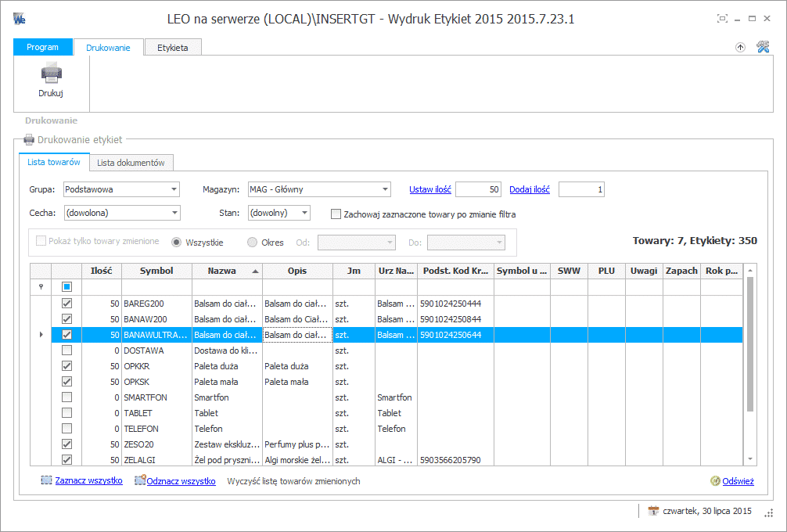Open the Od date dropdown
Viewport: 787px width, 532px height.
pos(390,243)
